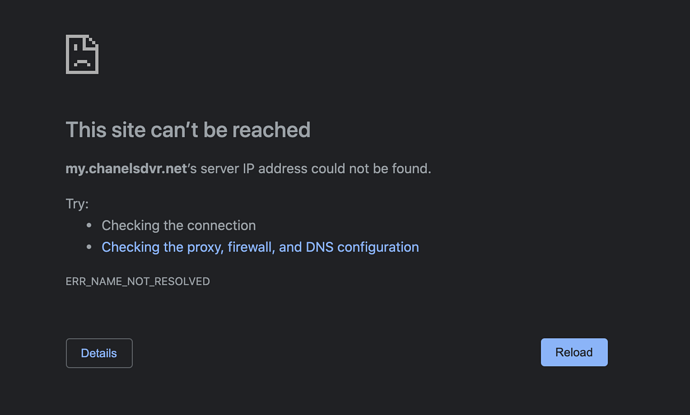The height and width of the screenshot is (415, 690).
Task: Click "server IP address could not be found" text
Action: pyautogui.click(x=316, y=169)
